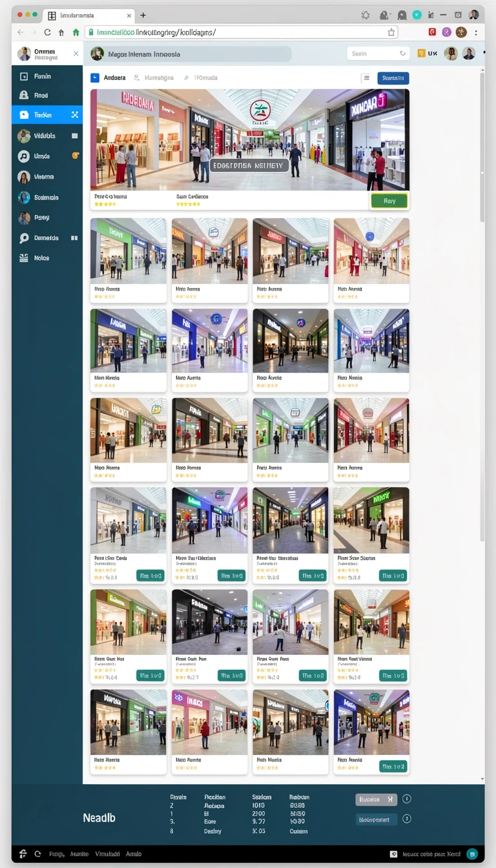The width and height of the screenshot is (496, 868).
Task: Click the gray Eucatea button in the footer
Action: 376,800
